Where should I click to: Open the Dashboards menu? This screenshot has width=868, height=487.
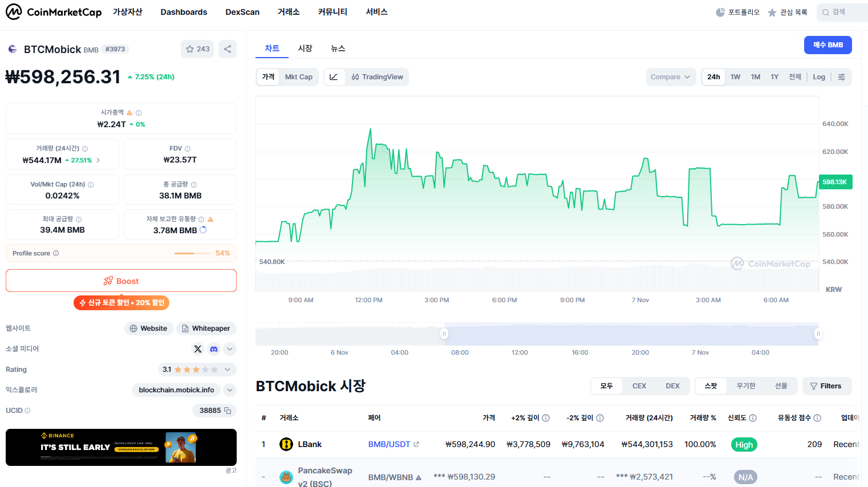pyautogui.click(x=184, y=12)
